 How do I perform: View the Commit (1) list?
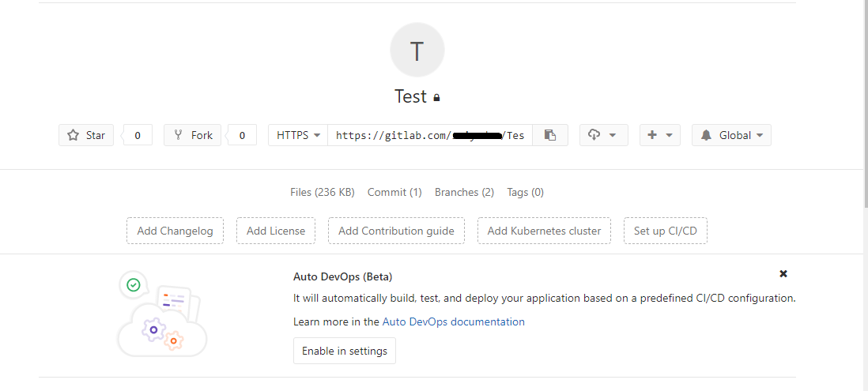tap(394, 192)
